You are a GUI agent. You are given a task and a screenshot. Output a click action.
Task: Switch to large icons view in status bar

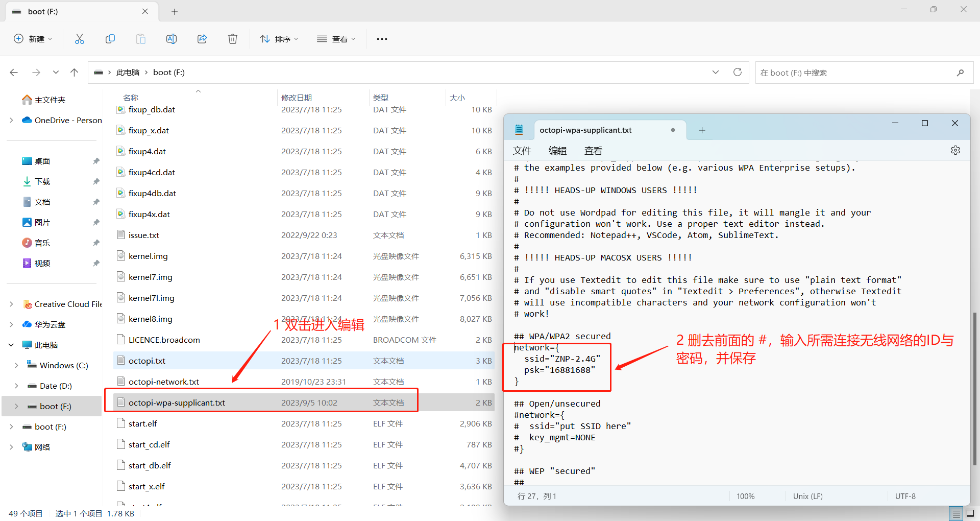click(970, 513)
